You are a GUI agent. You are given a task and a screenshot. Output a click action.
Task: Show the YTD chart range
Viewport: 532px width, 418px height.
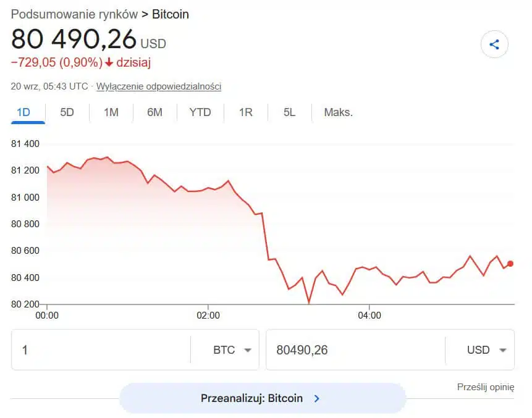tap(200, 112)
